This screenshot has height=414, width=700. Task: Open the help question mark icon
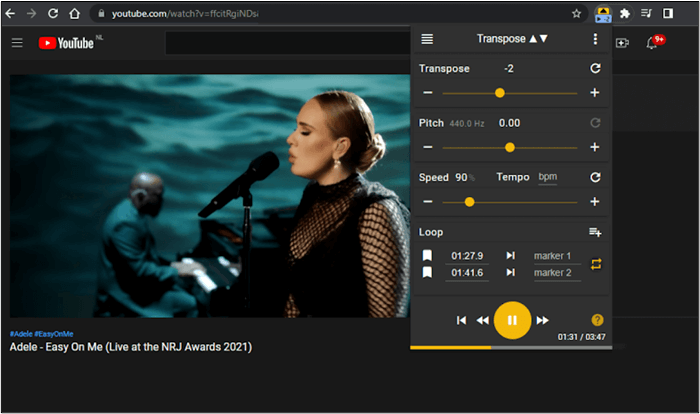(x=597, y=320)
